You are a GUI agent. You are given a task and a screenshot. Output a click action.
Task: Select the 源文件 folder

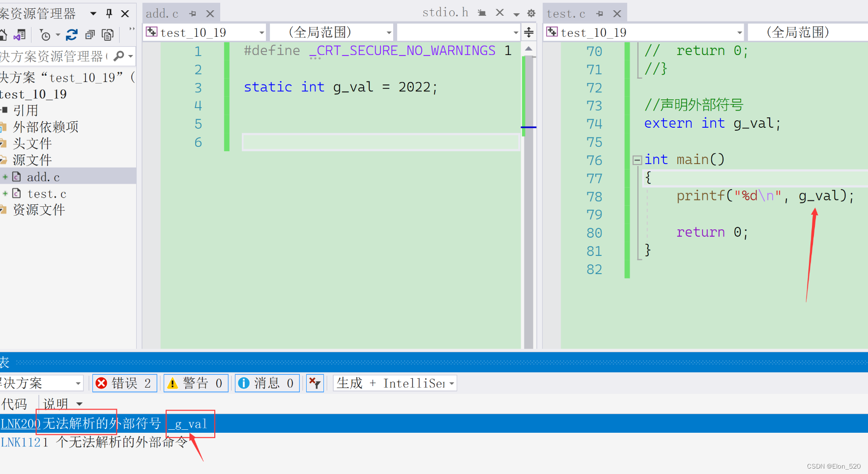pos(32,160)
